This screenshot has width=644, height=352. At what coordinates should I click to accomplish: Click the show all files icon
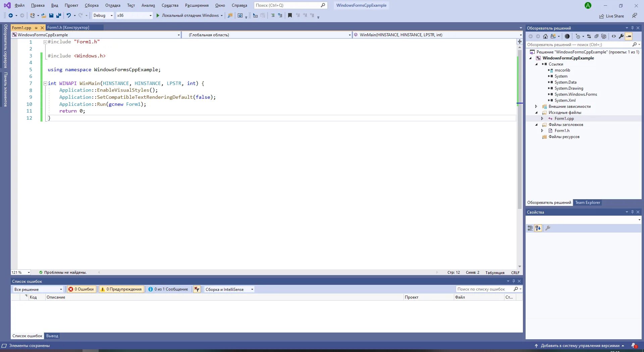[604, 36]
